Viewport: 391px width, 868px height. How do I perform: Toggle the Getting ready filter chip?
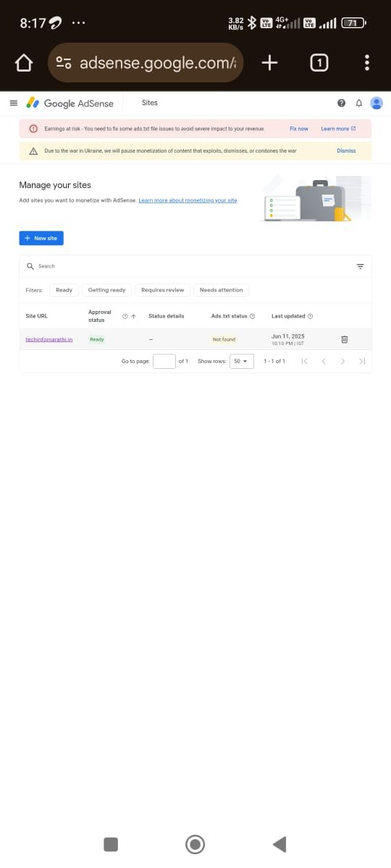(x=106, y=290)
